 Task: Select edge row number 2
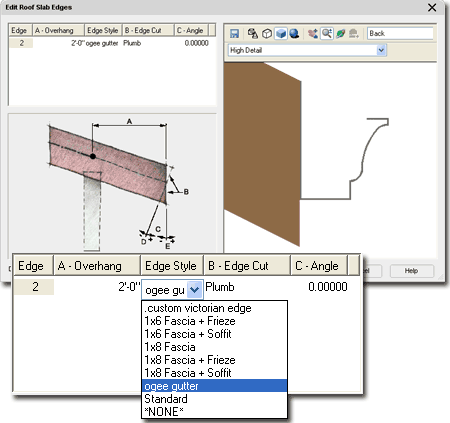34,287
